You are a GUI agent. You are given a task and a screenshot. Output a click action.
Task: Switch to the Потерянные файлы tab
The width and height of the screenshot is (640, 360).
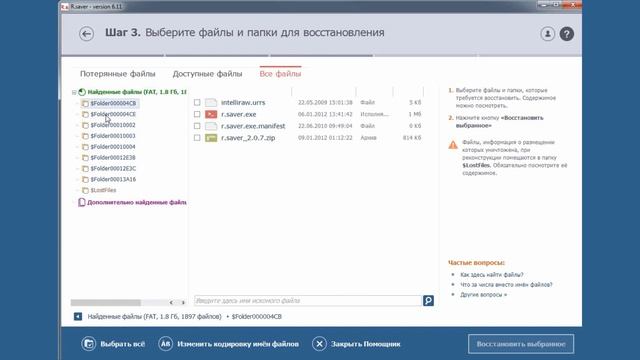tap(118, 74)
